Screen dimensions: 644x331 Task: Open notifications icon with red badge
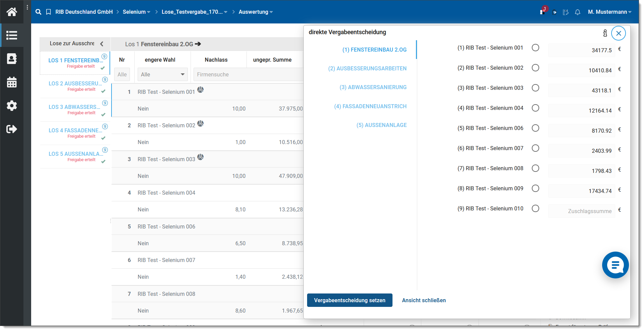543,11
